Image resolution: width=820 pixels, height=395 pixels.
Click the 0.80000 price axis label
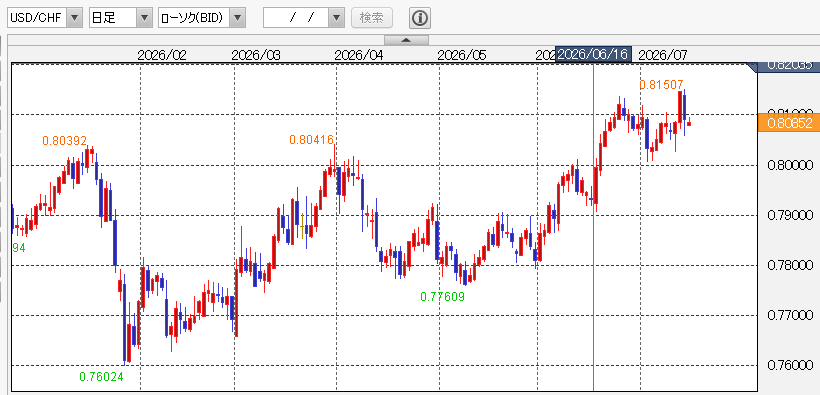[790, 165]
